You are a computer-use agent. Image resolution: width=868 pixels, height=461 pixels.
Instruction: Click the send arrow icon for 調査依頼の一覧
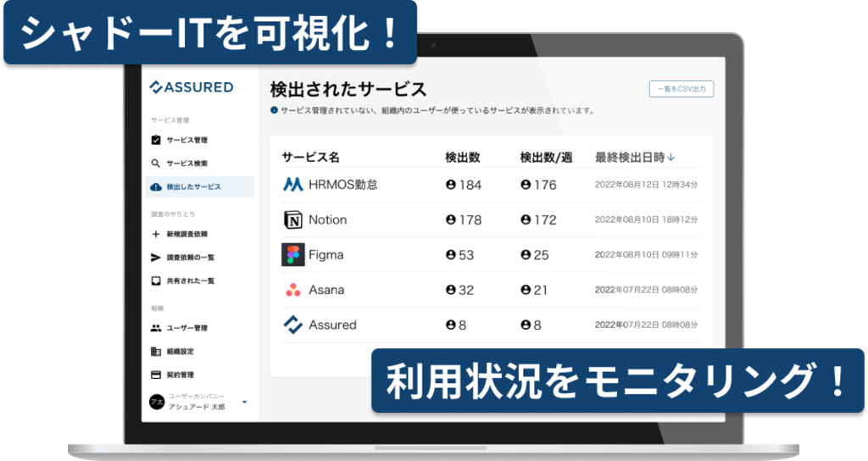156,258
